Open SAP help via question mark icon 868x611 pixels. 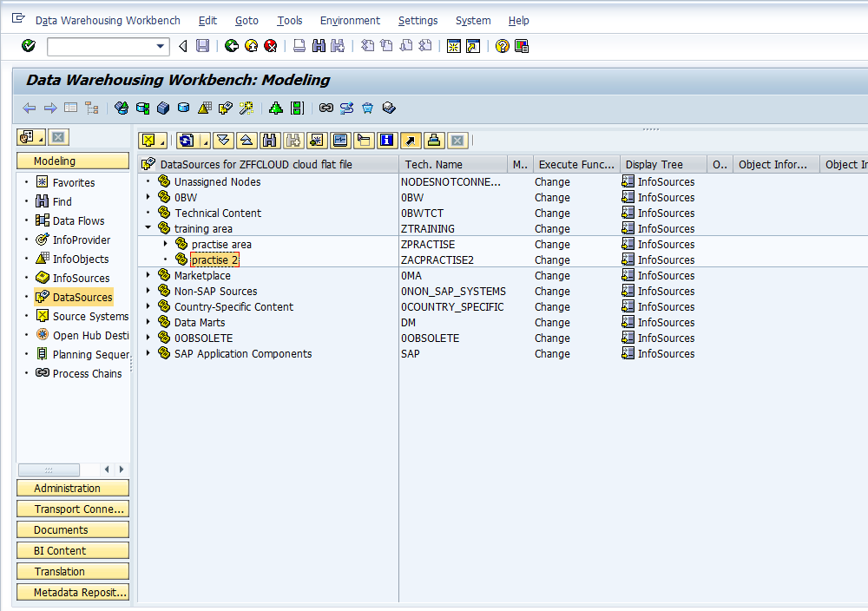[502, 45]
